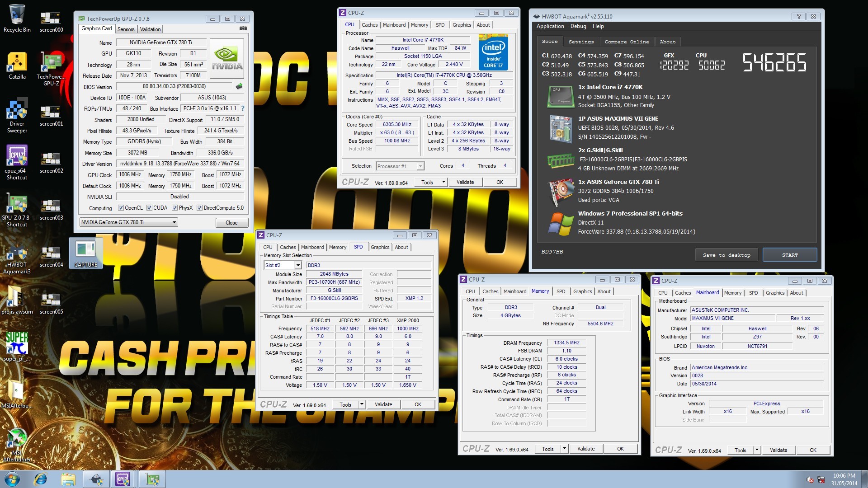This screenshot has height=488, width=868.
Task: Open the screen000 file icon
Action: [51, 22]
